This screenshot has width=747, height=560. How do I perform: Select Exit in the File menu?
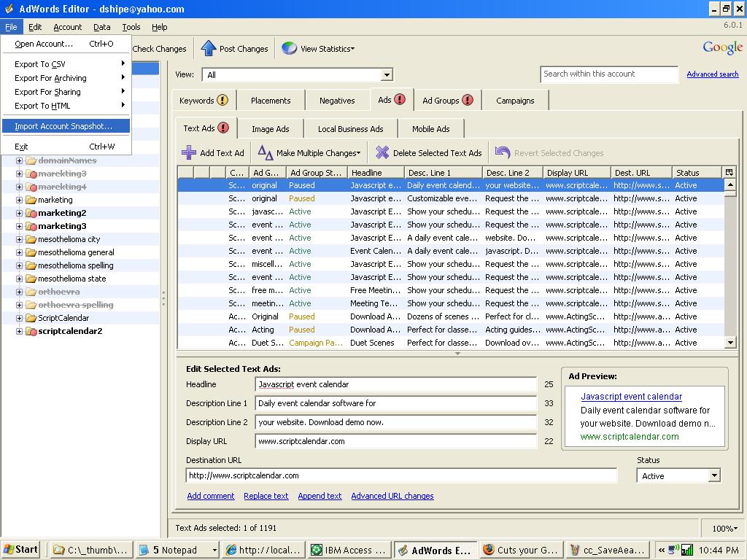[x=66, y=146]
